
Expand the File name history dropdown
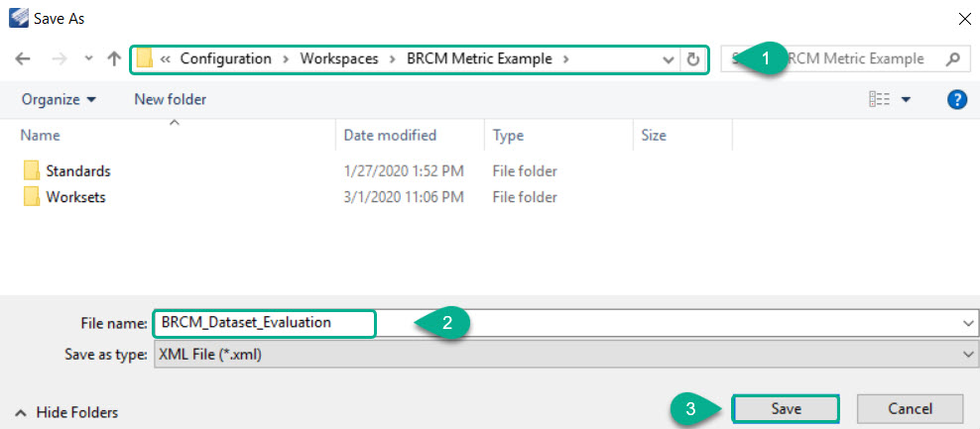point(969,324)
